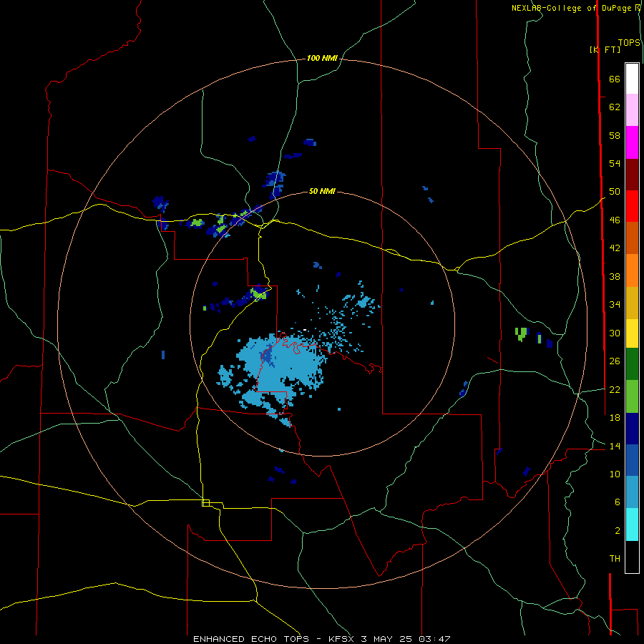This screenshot has width=644, height=644.
Task: Click the 14 value on the legend
Action: [x=615, y=446]
